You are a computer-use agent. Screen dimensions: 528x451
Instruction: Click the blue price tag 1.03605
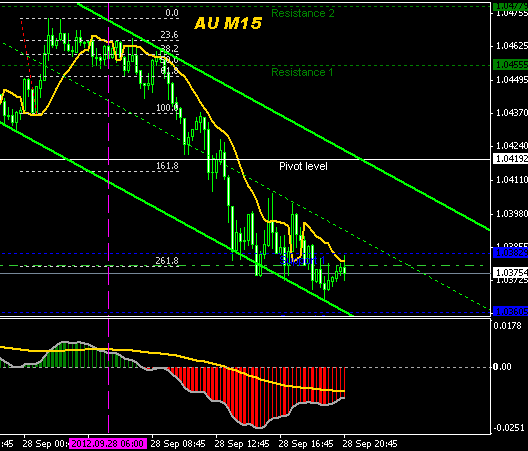[510, 311]
